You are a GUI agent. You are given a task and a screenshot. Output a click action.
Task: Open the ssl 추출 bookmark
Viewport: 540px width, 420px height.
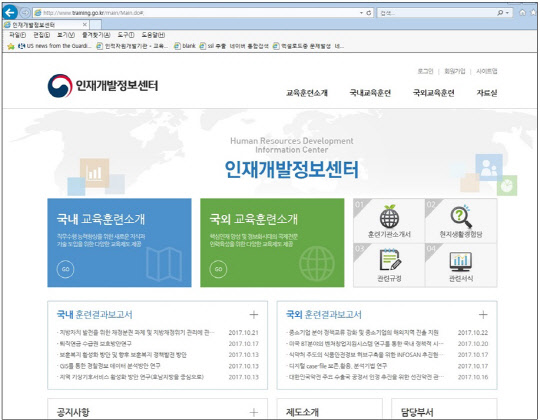(x=212, y=46)
